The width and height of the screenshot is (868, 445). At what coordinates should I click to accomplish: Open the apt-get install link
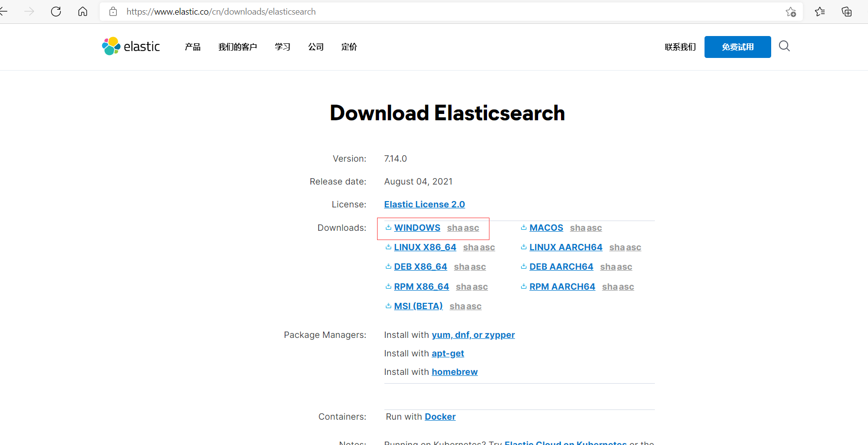448,353
